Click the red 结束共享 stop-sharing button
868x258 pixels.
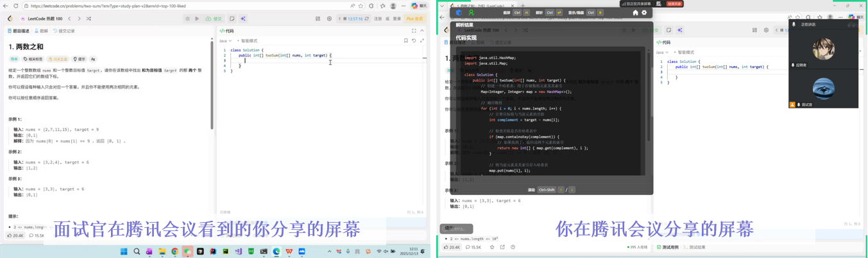point(674,4)
